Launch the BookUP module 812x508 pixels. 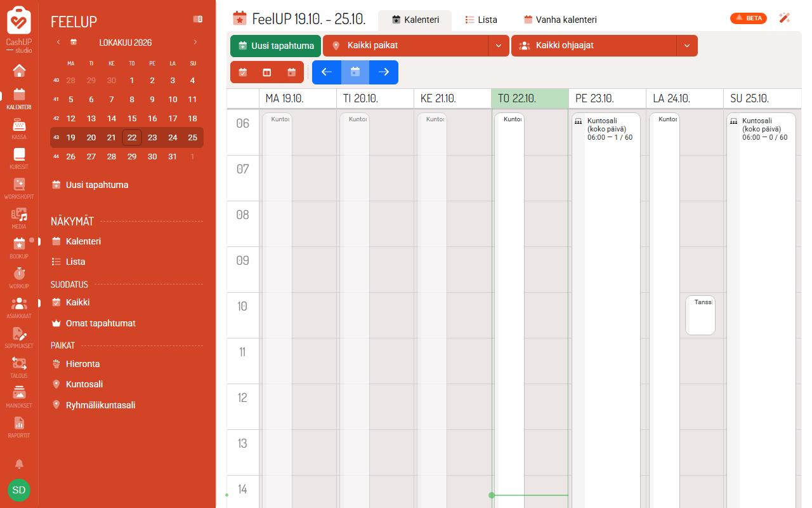[19, 248]
